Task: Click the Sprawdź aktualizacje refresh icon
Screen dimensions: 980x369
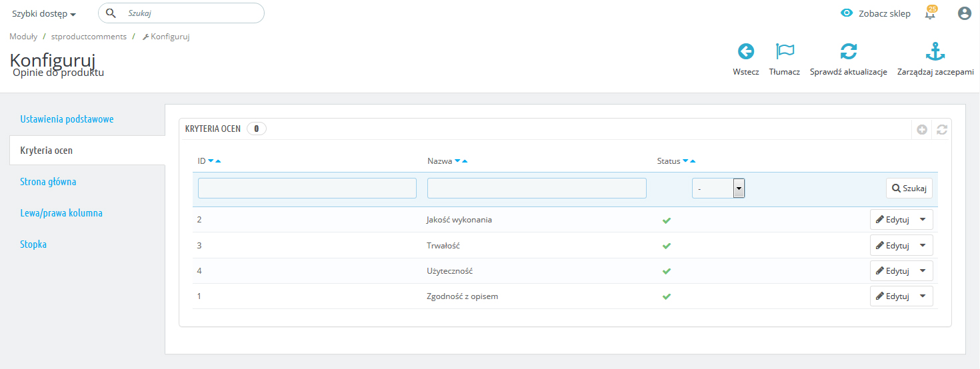Action: pyautogui.click(x=848, y=51)
